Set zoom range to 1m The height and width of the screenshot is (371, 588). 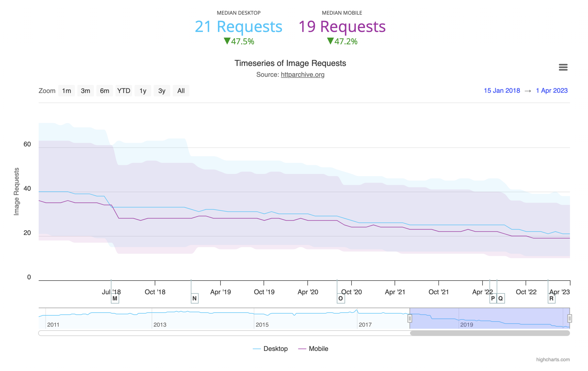pyautogui.click(x=66, y=91)
